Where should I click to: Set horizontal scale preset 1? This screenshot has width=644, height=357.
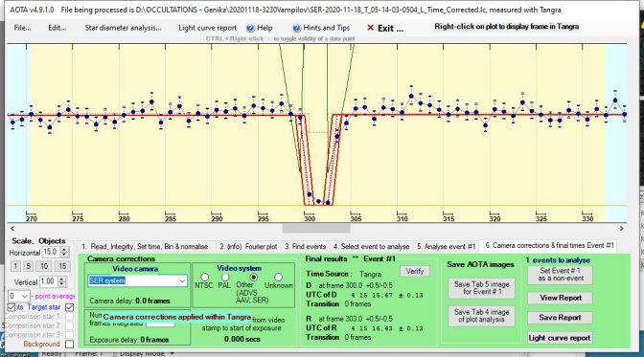[15, 266]
